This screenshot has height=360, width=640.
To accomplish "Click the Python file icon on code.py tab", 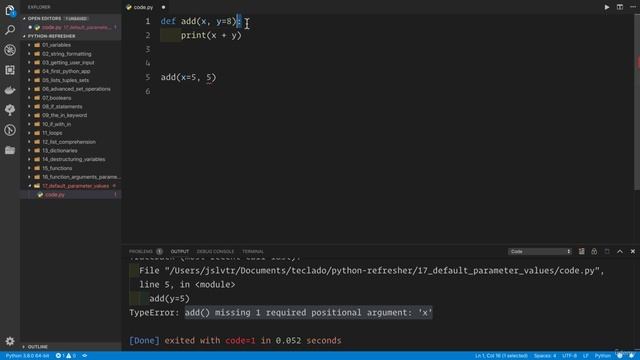I will (129, 7).
